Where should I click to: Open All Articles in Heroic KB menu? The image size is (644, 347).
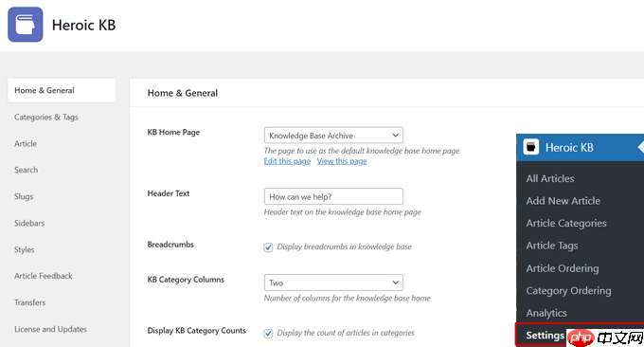tap(550, 178)
